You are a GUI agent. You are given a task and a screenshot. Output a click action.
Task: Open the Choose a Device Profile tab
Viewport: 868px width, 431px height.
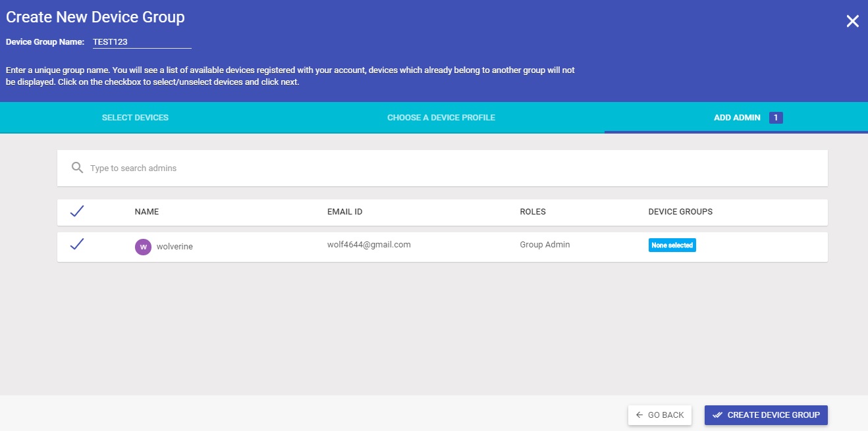coord(441,118)
